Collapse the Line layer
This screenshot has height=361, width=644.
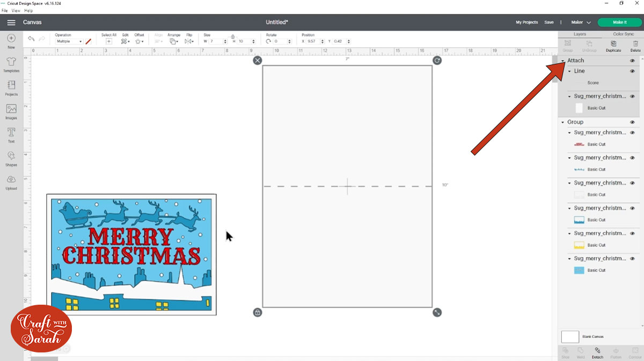[569, 71]
